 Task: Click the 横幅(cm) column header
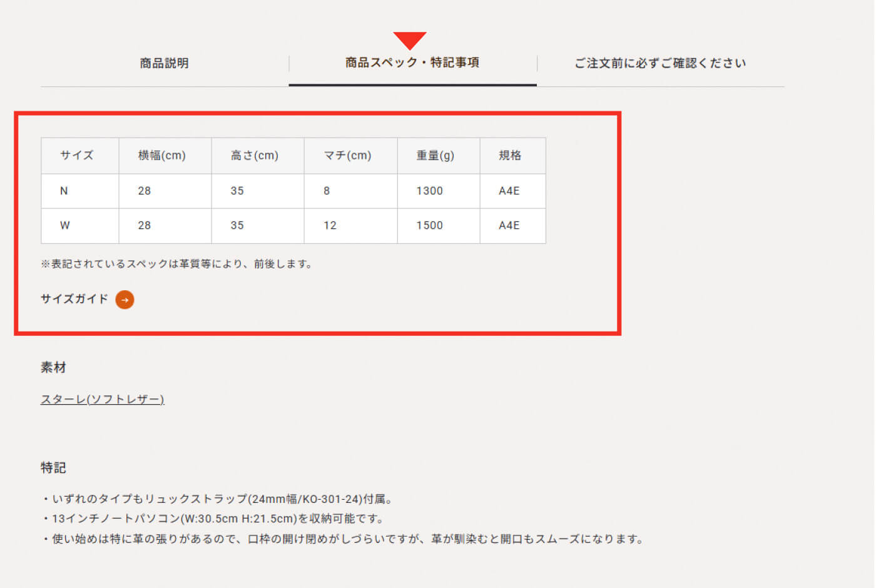(x=162, y=155)
